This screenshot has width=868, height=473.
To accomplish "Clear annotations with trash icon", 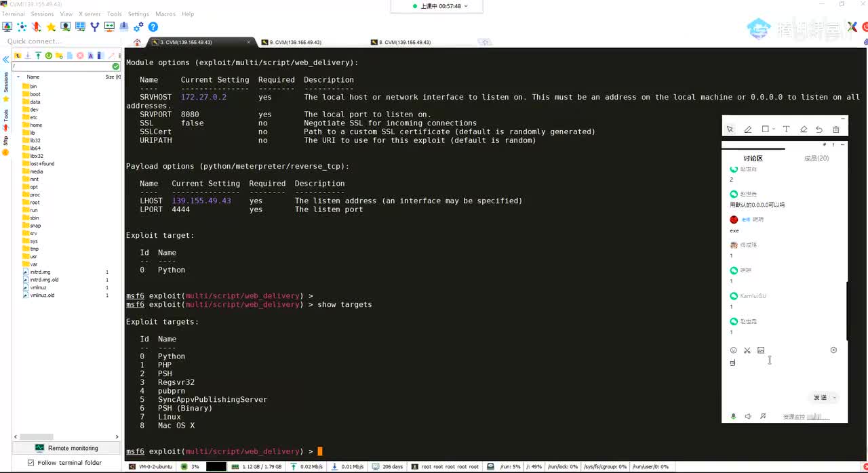I will pos(836,129).
